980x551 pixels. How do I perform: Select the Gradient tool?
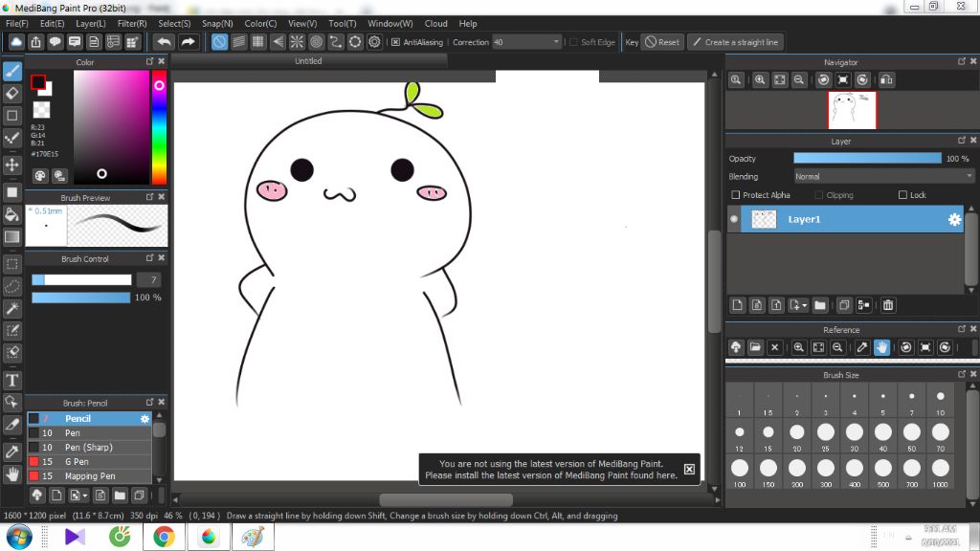pos(11,237)
